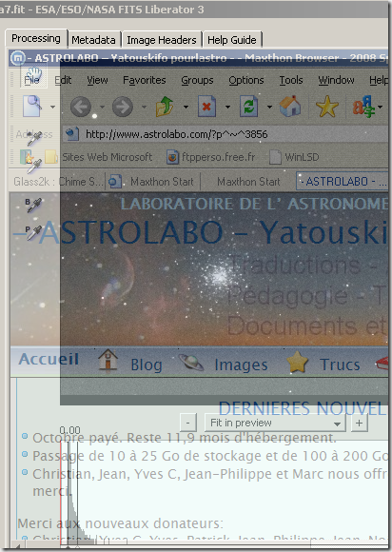Open the Home house icon in toolbar
The image size is (392, 552).
tap(290, 107)
